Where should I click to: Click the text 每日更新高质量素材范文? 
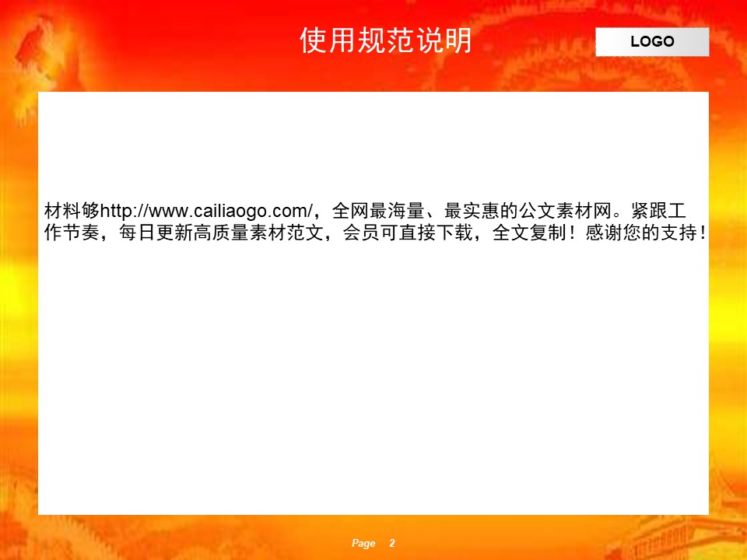pos(221,233)
